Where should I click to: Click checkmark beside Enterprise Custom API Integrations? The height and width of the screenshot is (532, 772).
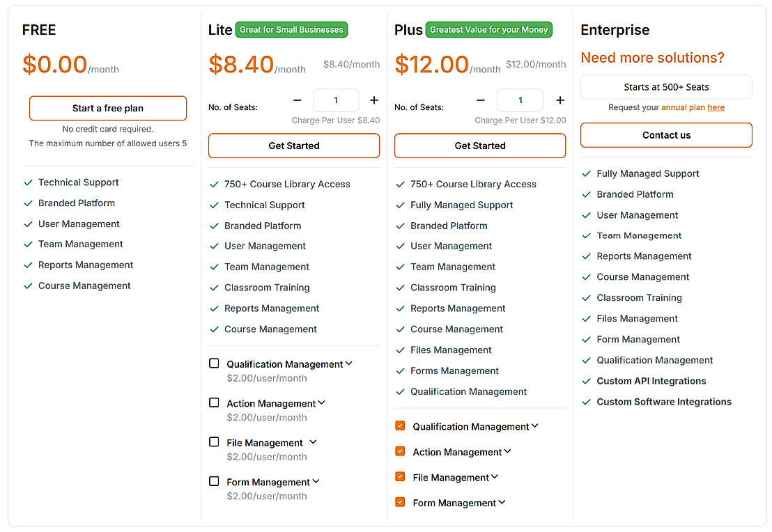tap(587, 382)
